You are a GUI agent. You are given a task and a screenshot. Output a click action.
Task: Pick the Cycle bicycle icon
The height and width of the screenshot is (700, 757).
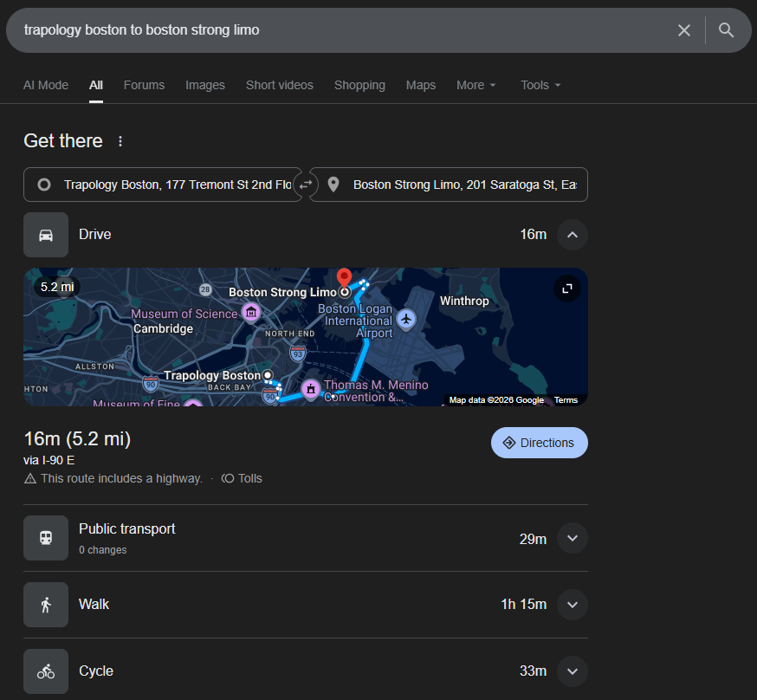click(x=46, y=671)
